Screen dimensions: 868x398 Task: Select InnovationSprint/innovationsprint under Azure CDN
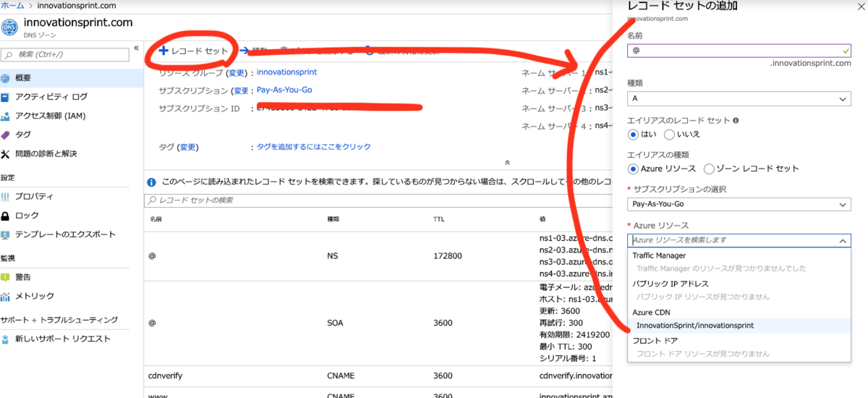click(739, 326)
